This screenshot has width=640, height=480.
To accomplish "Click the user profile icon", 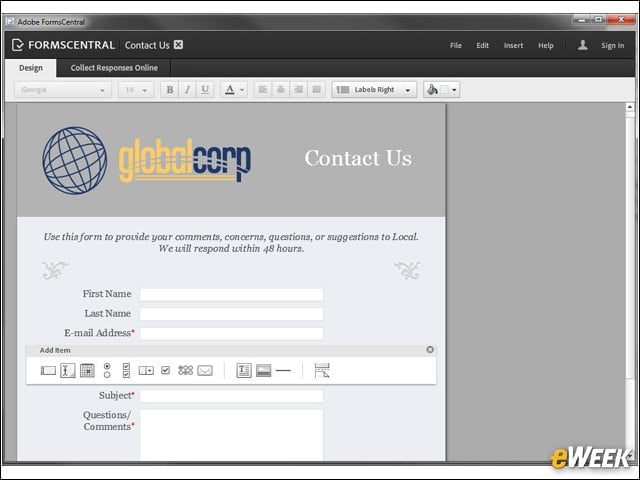I will pyautogui.click(x=583, y=45).
